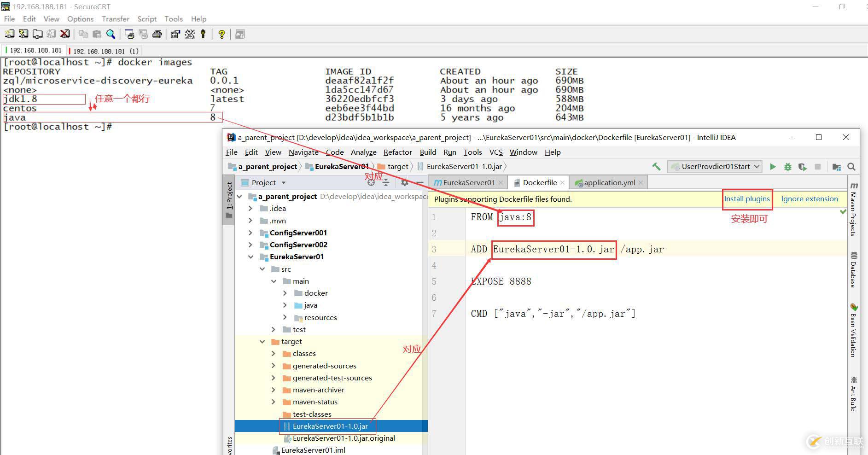
Task: Click SecureCRT Quick Connect lightning icon
Action: point(23,34)
